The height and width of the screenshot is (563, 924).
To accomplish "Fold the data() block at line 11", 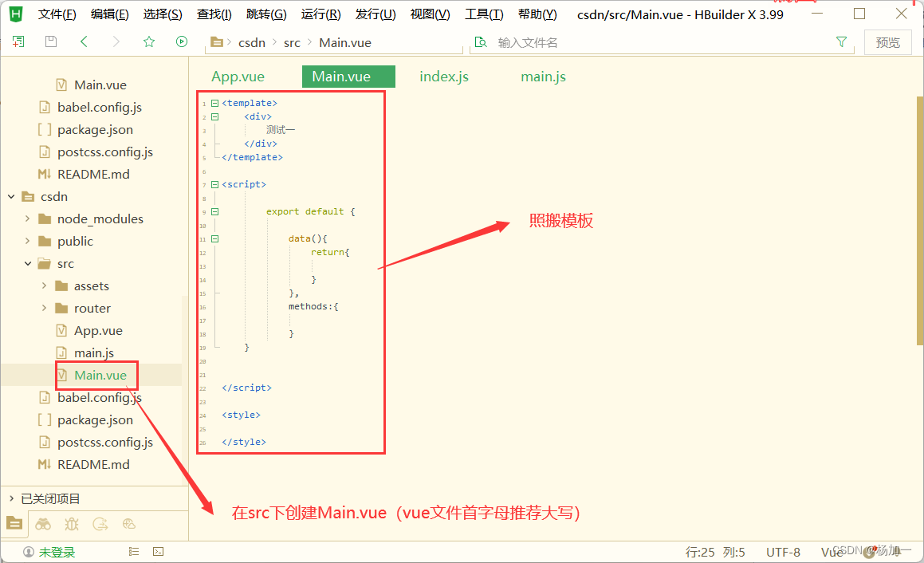I will click(215, 238).
